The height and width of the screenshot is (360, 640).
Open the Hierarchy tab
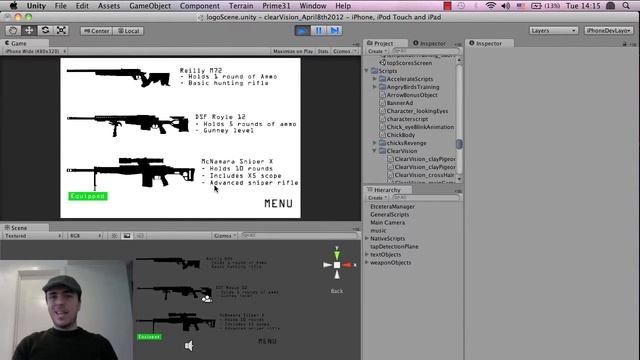387,190
